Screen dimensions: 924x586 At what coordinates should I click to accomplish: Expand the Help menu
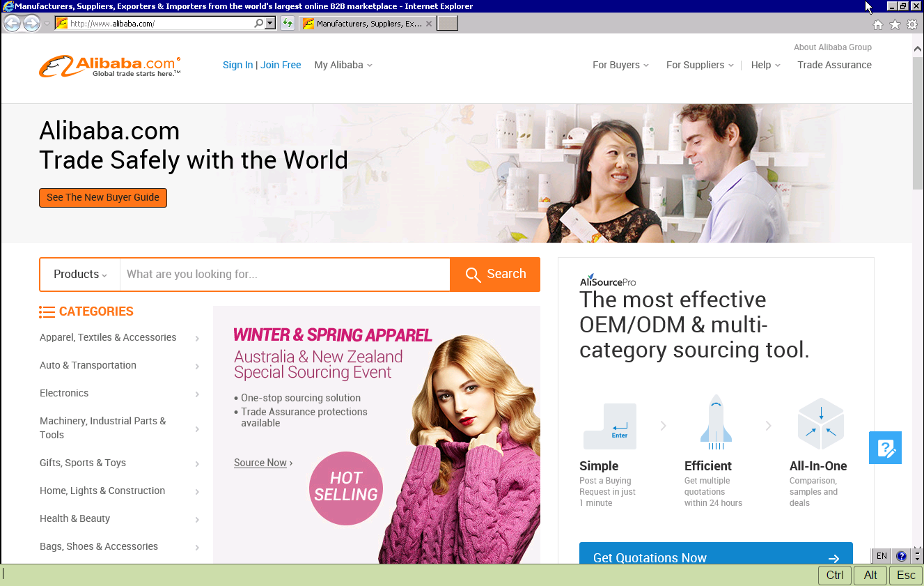tap(765, 65)
